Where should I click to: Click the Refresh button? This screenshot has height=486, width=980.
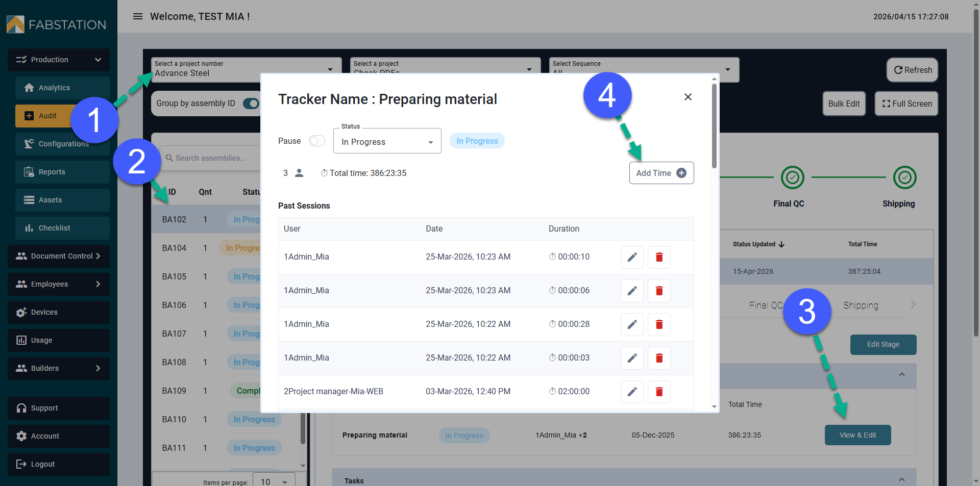(x=912, y=70)
